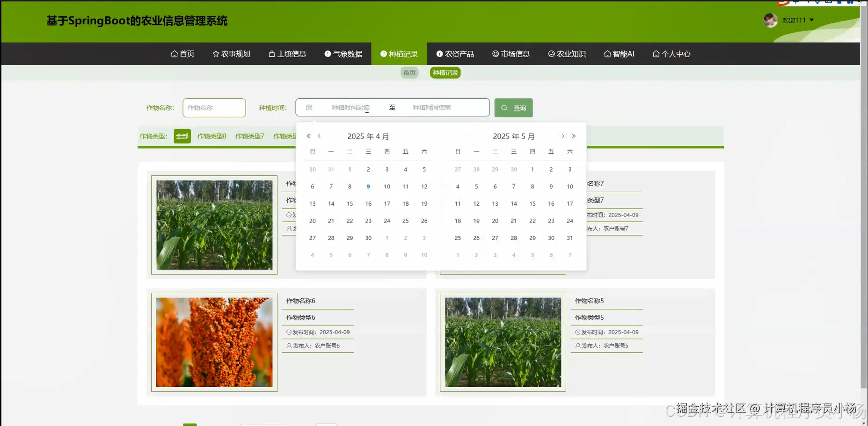Viewport: 868px width, 426px height.
Task: Select April 26 in the calendar
Action: 424,221
